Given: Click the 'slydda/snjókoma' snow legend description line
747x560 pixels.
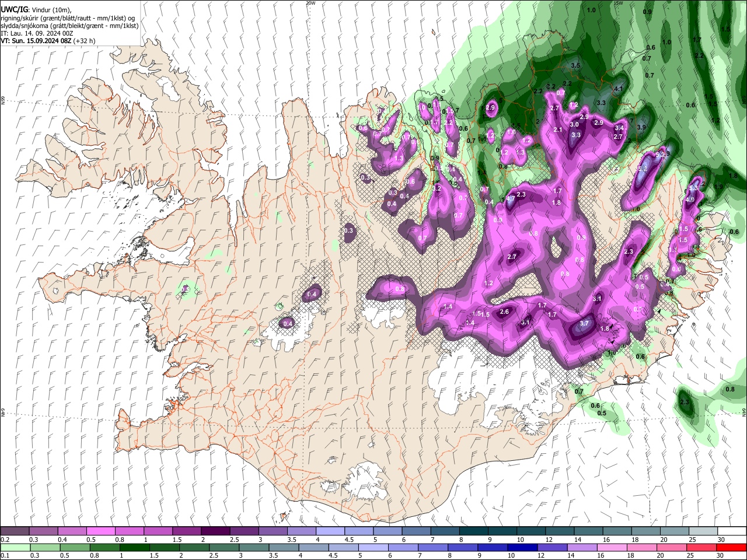Looking at the screenshot, I should pyautogui.click(x=69, y=26).
